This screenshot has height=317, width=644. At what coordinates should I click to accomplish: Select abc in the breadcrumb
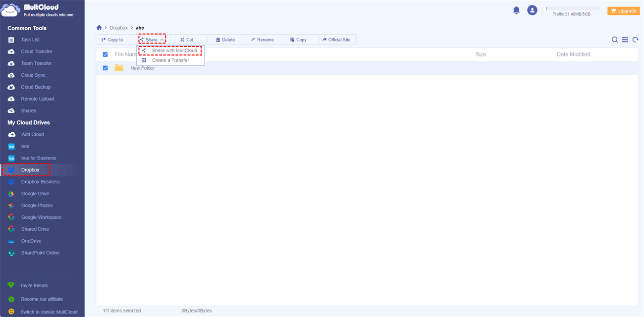point(140,28)
